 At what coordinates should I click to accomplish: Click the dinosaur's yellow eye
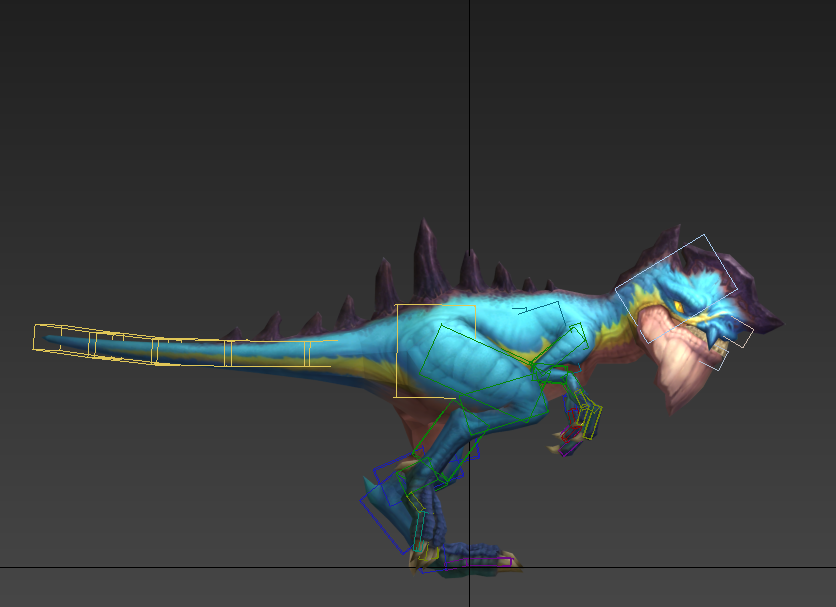point(678,305)
